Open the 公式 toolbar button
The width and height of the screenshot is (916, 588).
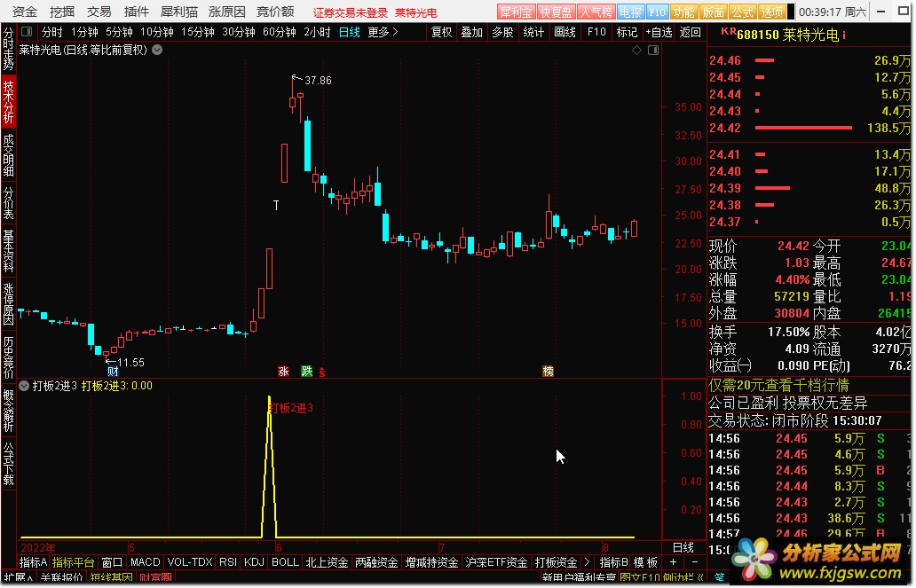(x=742, y=12)
